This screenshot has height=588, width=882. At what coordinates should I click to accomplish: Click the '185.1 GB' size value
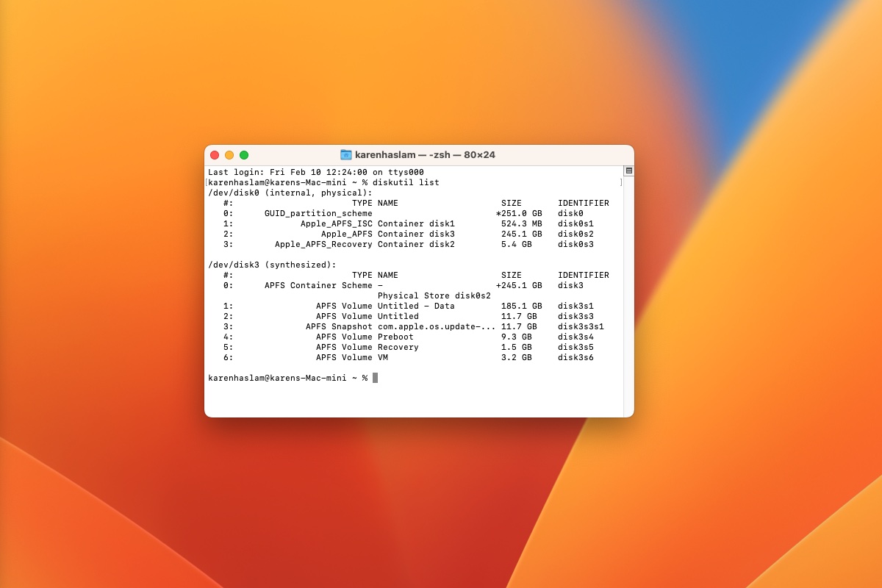coord(522,306)
